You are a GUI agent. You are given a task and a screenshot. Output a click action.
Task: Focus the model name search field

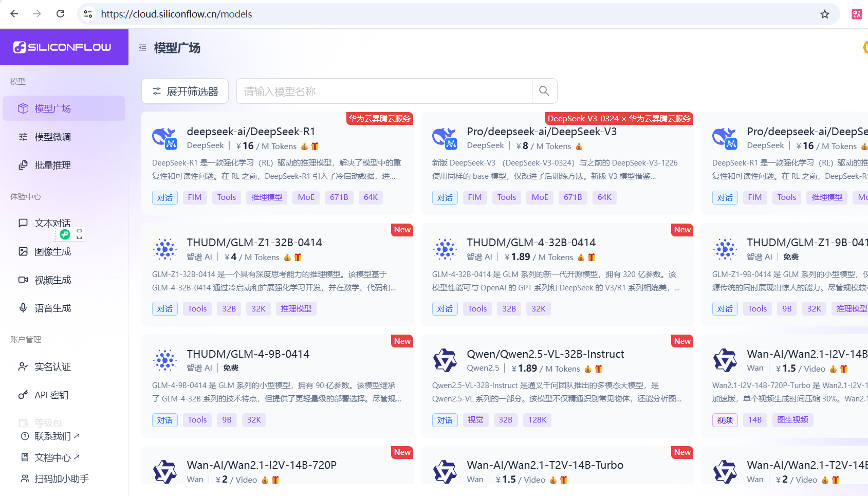pos(384,91)
